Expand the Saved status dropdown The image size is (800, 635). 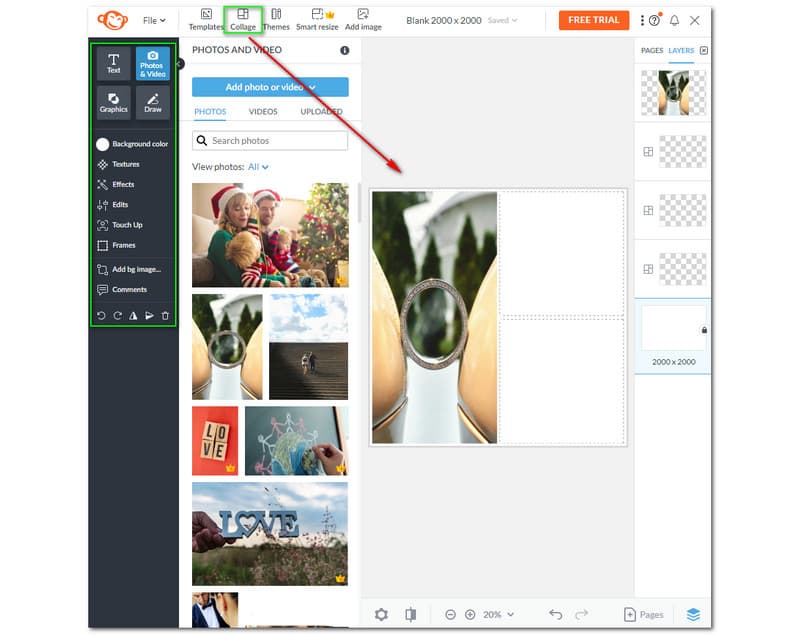pyautogui.click(x=502, y=20)
